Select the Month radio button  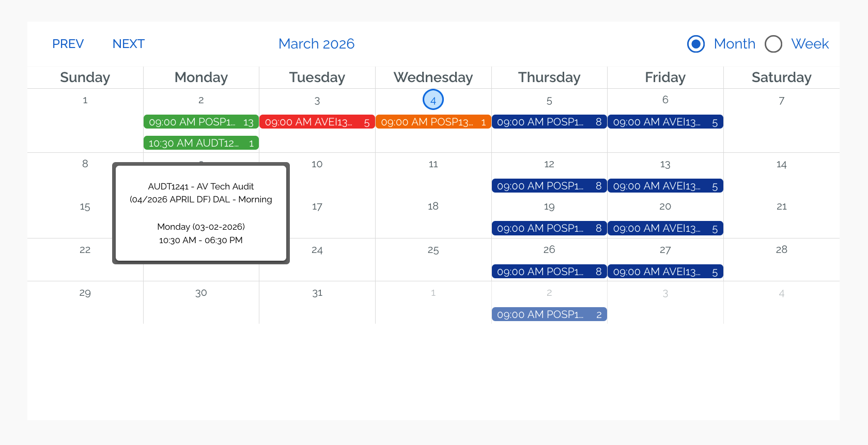696,44
